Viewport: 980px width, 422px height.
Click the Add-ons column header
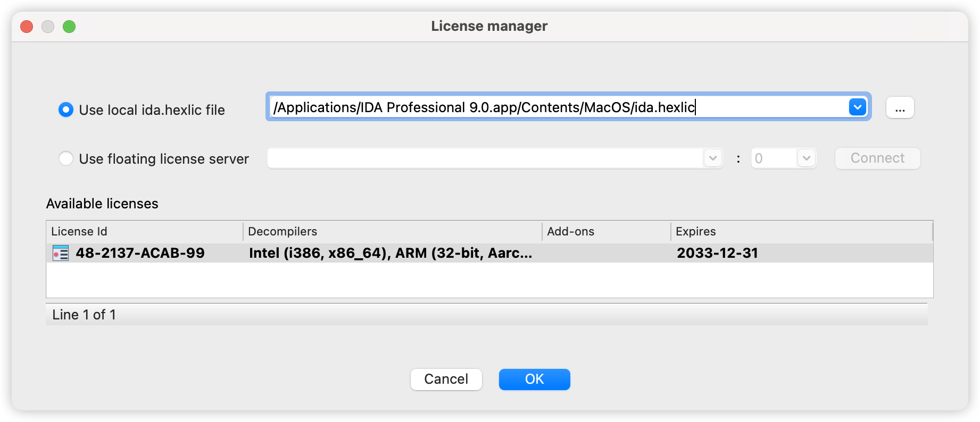(x=605, y=232)
